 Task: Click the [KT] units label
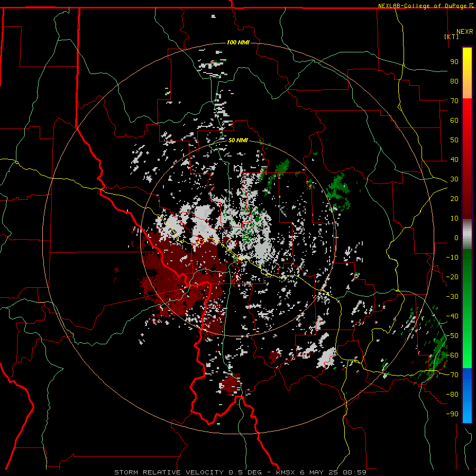(x=451, y=36)
